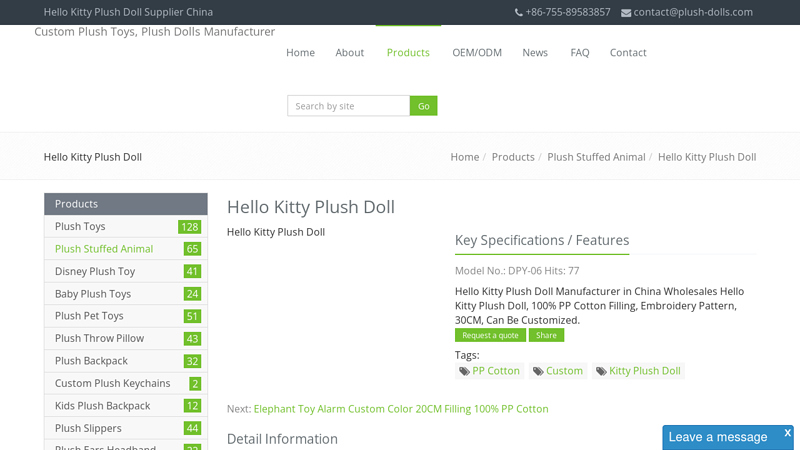Go to the FAQ page
The width and height of the screenshot is (800, 450).
[579, 53]
